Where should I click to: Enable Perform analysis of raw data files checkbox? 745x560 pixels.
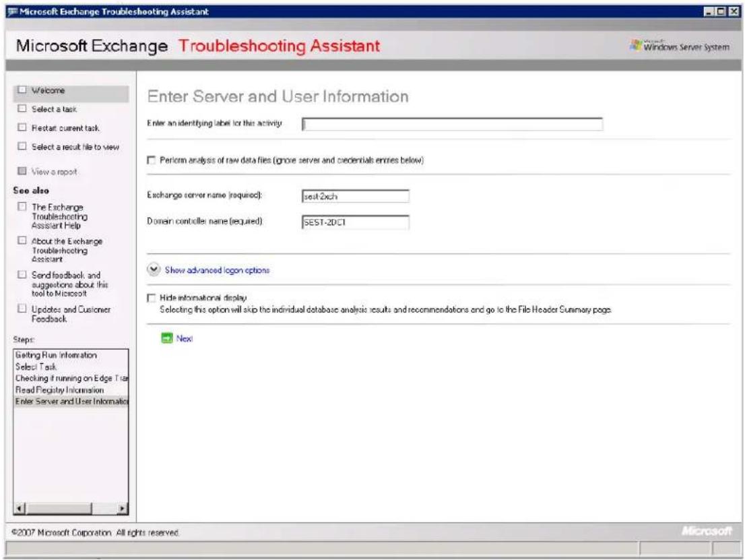coord(151,160)
